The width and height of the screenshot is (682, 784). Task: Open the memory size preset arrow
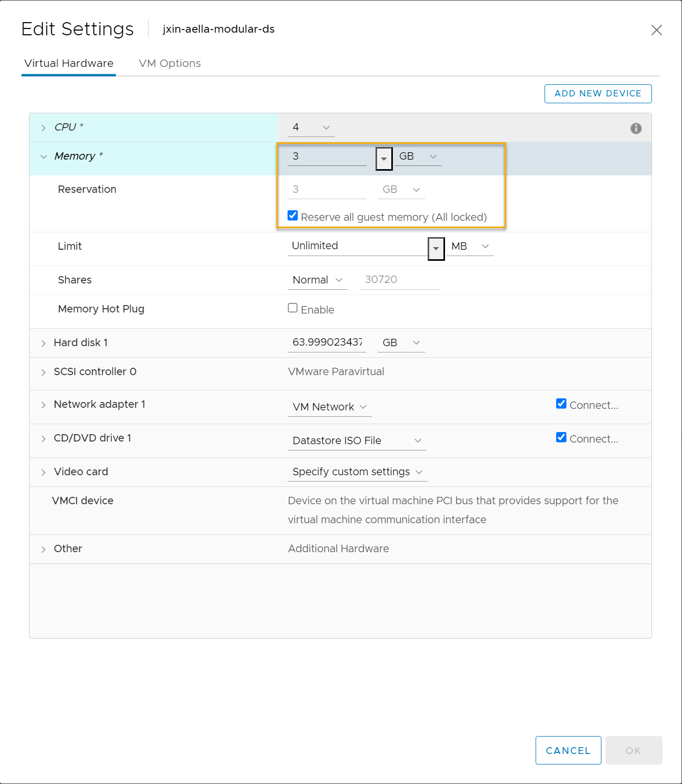pos(384,159)
